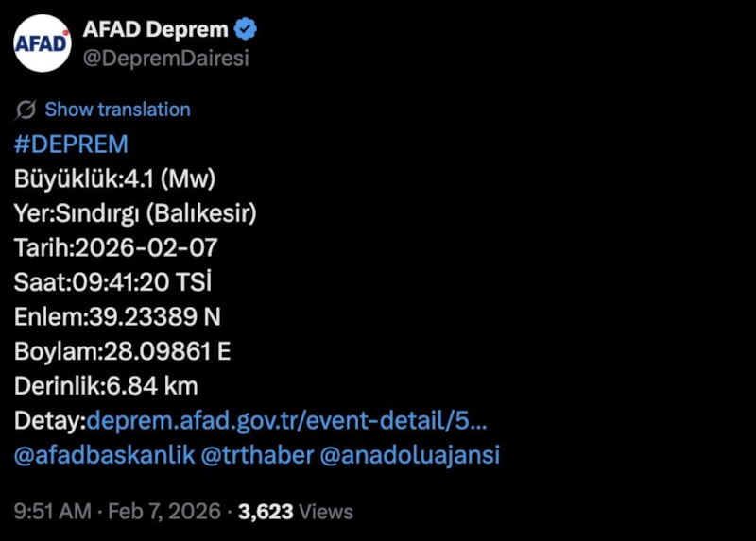Open the @afadbaskanlik mention
This screenshot has height=541, width=756.
coord(104,455)
